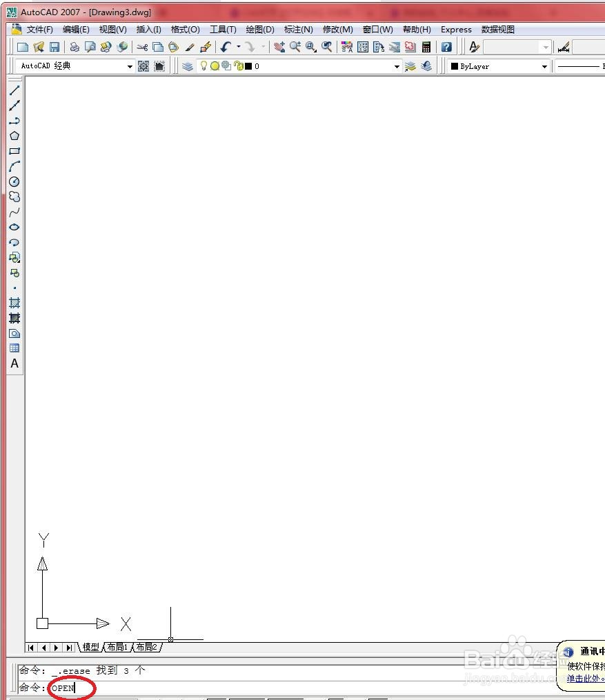Open the Layer Properties Manager icon
This screenshot has width=605, height=700.
[x=188, y=66]
